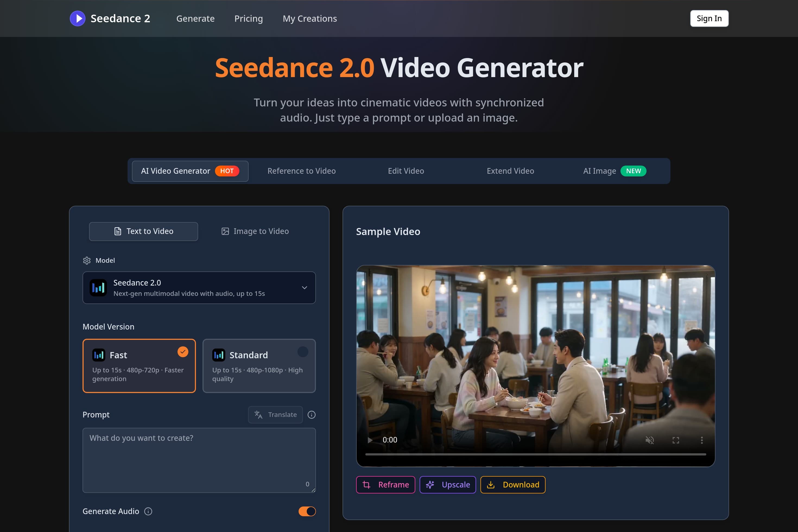Select the Fast model version
This screenshot has height=532, width=798.
139,366
